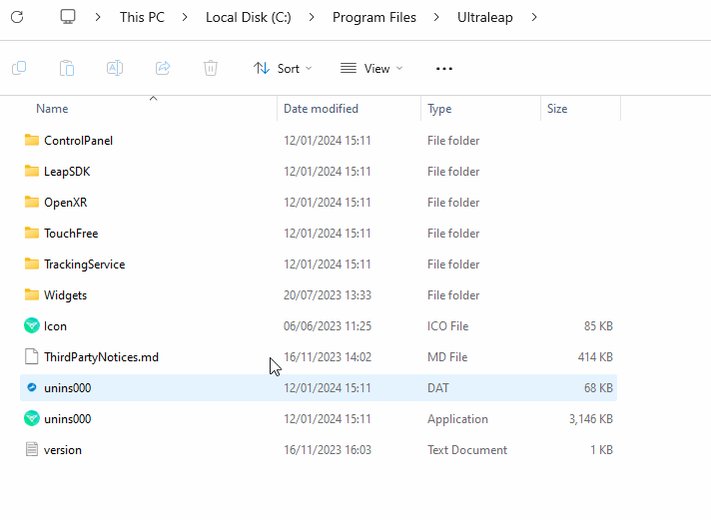Viewport: 711px width, 520px height.
Task: Click the 06/06/2023 11:25 date cell
Action: pyautogui.click(x=327, y=326)
